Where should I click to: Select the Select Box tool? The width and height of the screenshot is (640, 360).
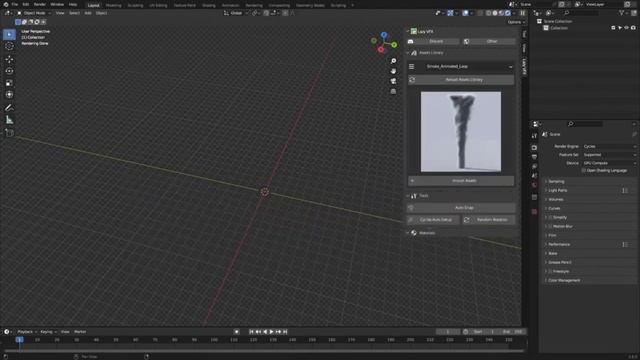point(9,35)
